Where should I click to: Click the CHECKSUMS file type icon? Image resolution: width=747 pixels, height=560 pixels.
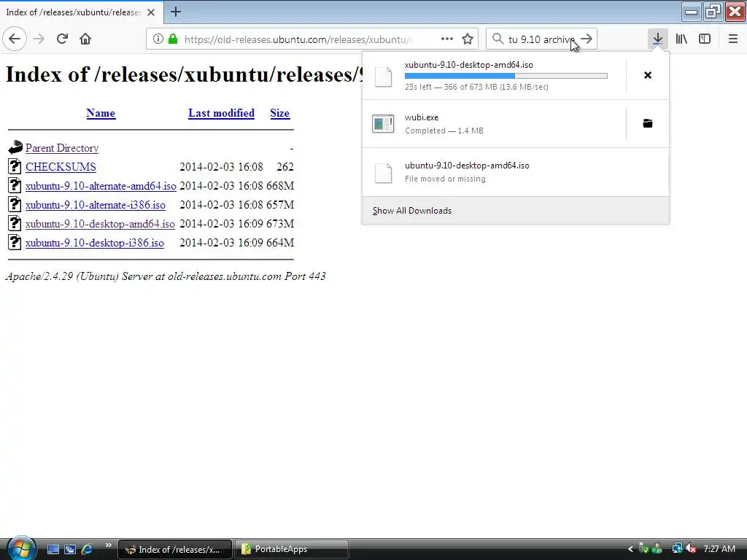click(x=15, y=166)
